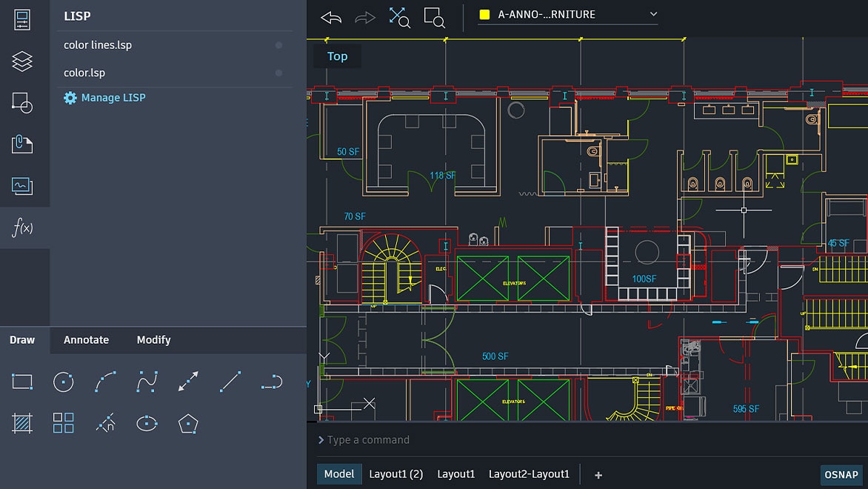Toggle loading of color lines.lsp
The width and height of the screenshot is (868, 489).
tap(280, 44)
